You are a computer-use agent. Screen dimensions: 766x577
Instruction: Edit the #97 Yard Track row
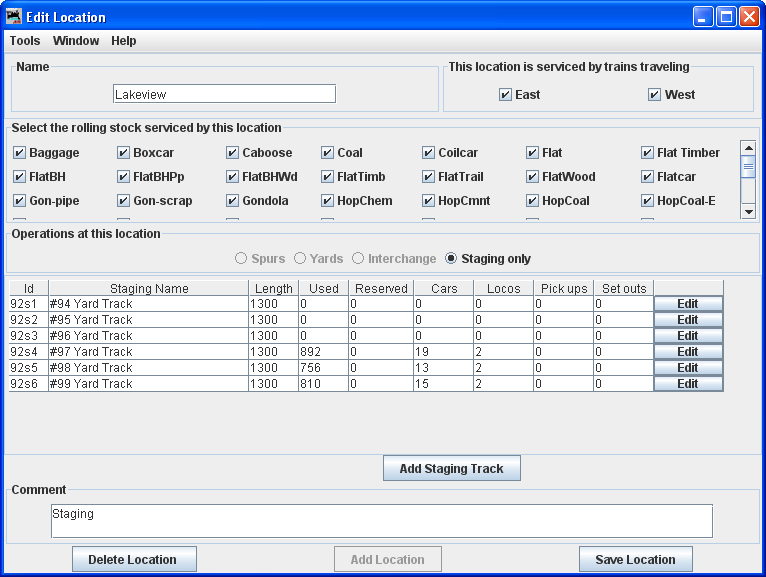688,352
